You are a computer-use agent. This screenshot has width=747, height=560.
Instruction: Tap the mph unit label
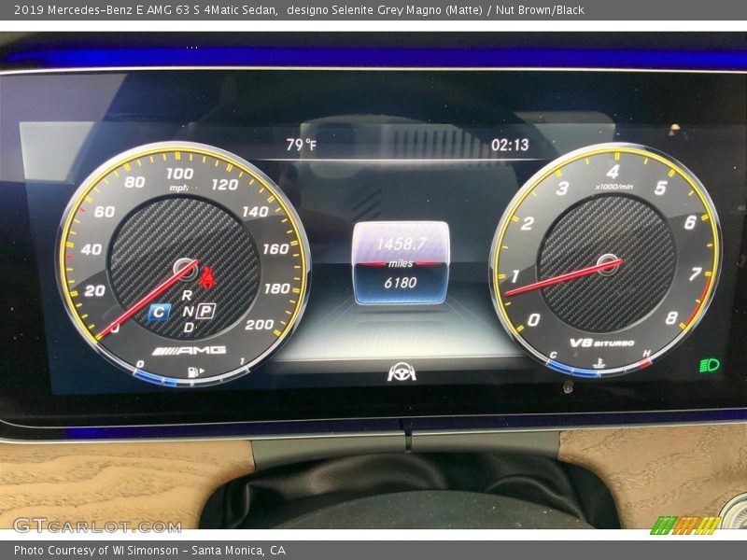point(178,189)
